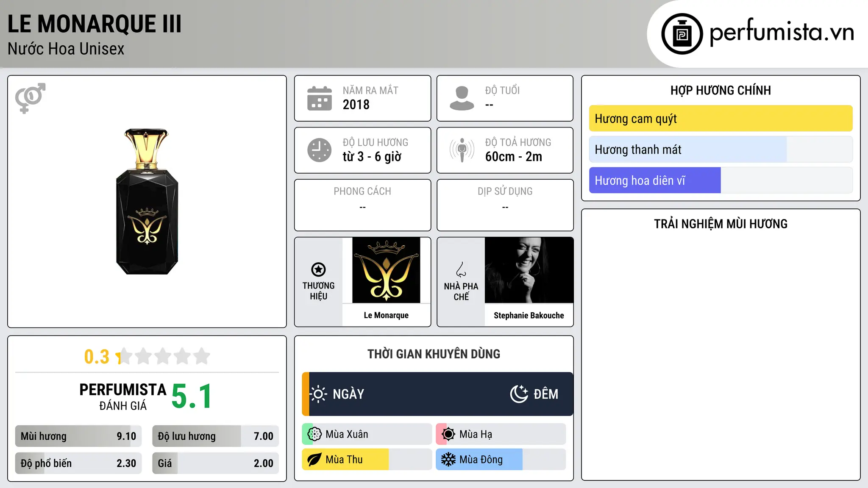Click the Mùi hương 9.10 score bar

[78, 436]
